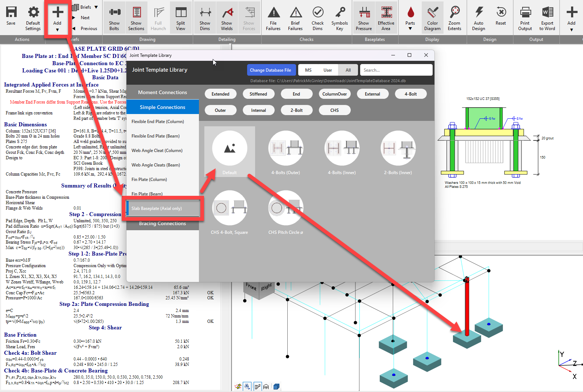Open the Add dropdown in Output group
This screenshot has height=392, width=583.
(571, 18)
